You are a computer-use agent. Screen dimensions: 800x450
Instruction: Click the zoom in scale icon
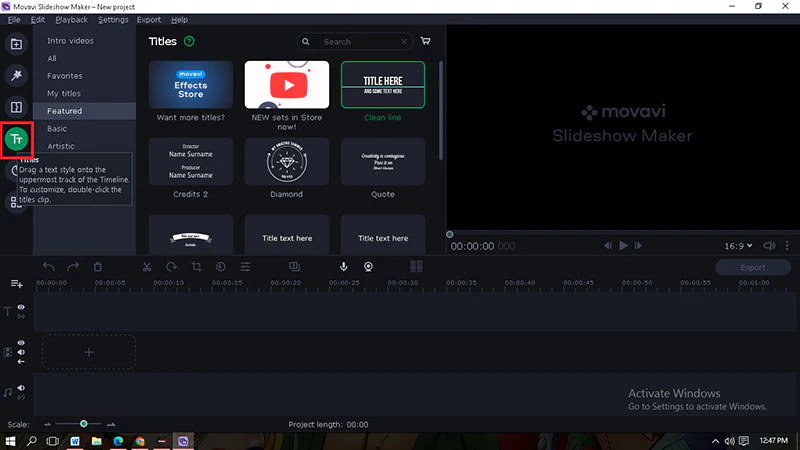tap(111, 424)
